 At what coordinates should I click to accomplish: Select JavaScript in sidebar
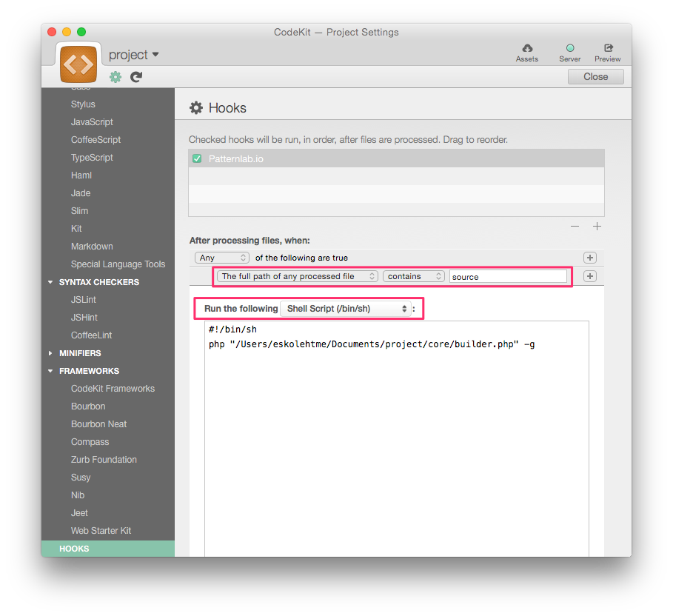92,122
